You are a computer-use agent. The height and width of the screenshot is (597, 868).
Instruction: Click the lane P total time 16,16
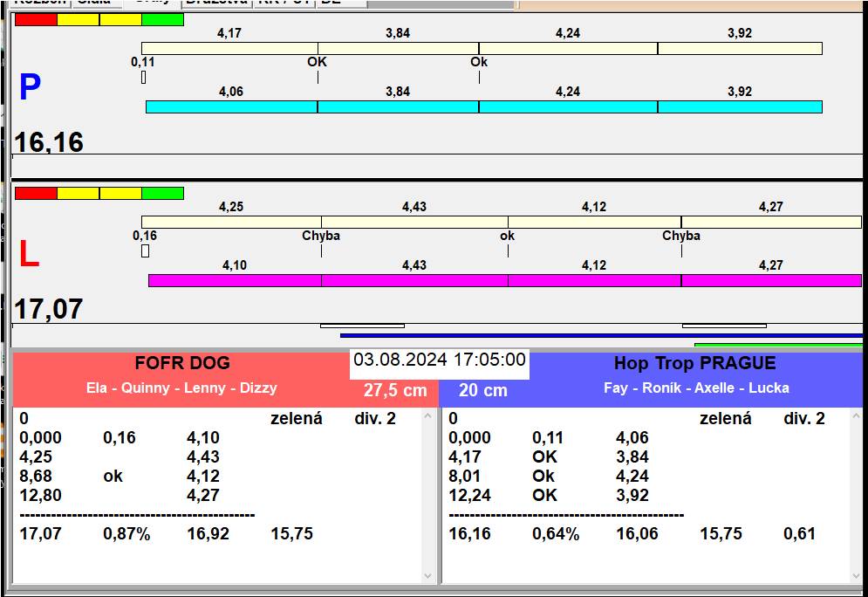tap(49, 142)
